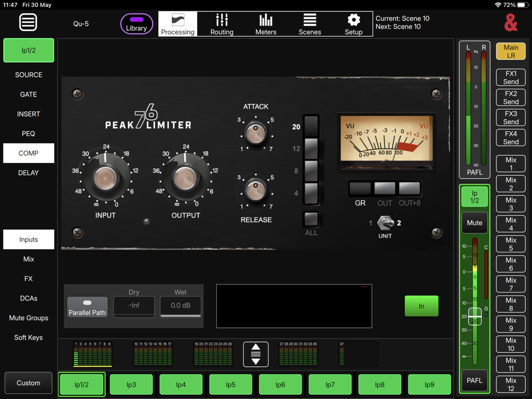Mute the Ip1/2 channel
532x399 pixels.
pyautogui.click(x=475, y=223)
